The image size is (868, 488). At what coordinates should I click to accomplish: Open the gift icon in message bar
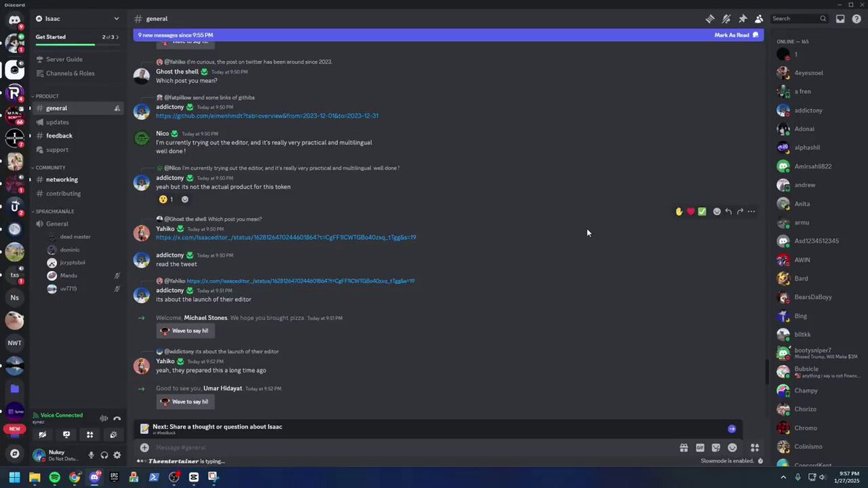[x=684, y=448]
